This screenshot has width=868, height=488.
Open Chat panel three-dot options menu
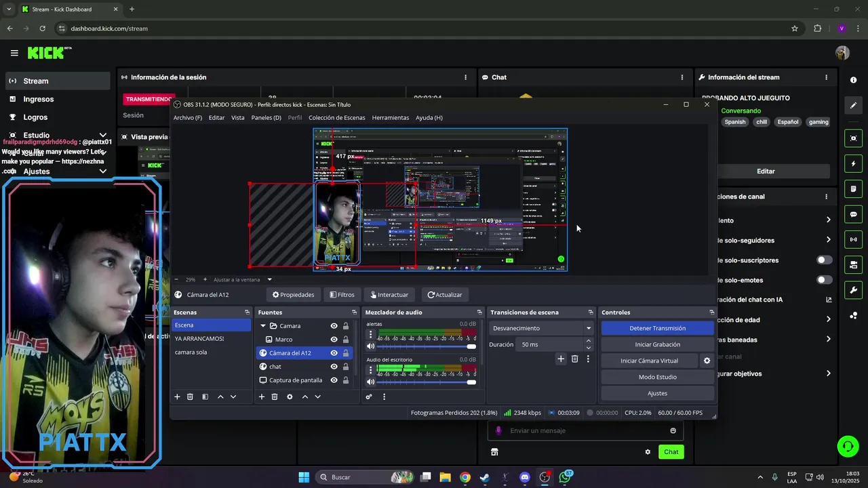682,77
